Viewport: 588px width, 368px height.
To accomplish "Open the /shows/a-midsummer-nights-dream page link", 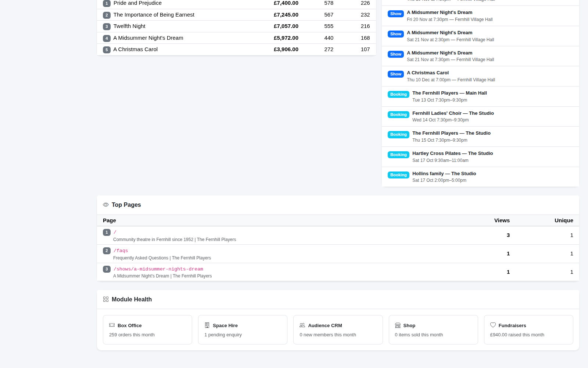I will (x=158, y=269).
